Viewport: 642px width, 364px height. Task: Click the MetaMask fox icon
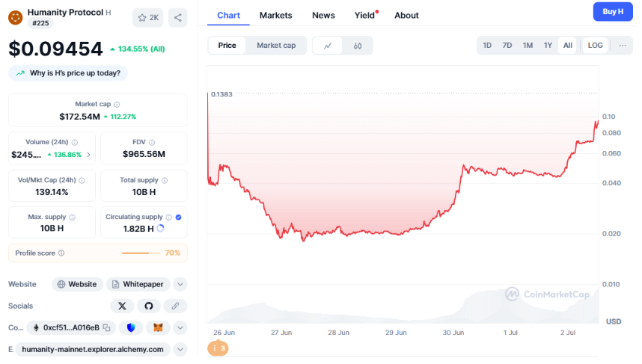(x=158, y=327)
